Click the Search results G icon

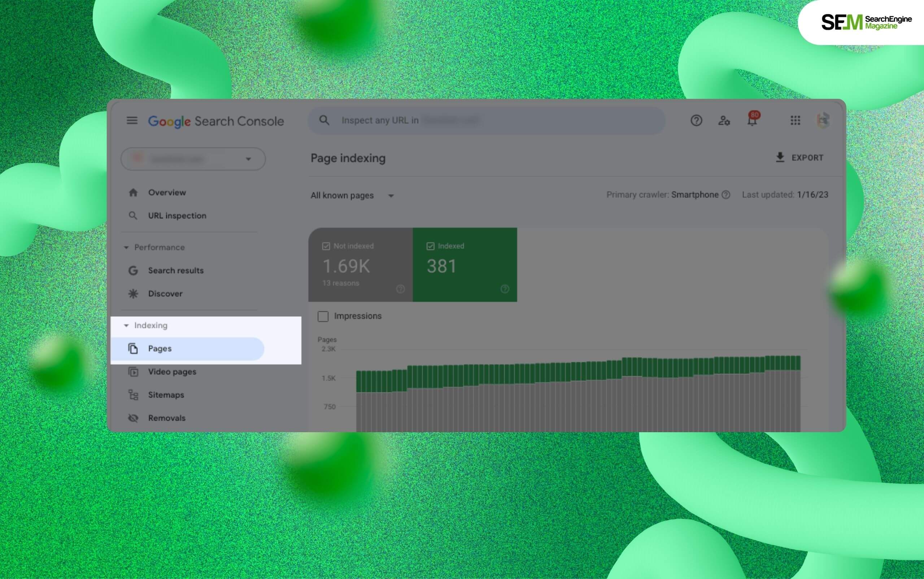tap(133, 271)
